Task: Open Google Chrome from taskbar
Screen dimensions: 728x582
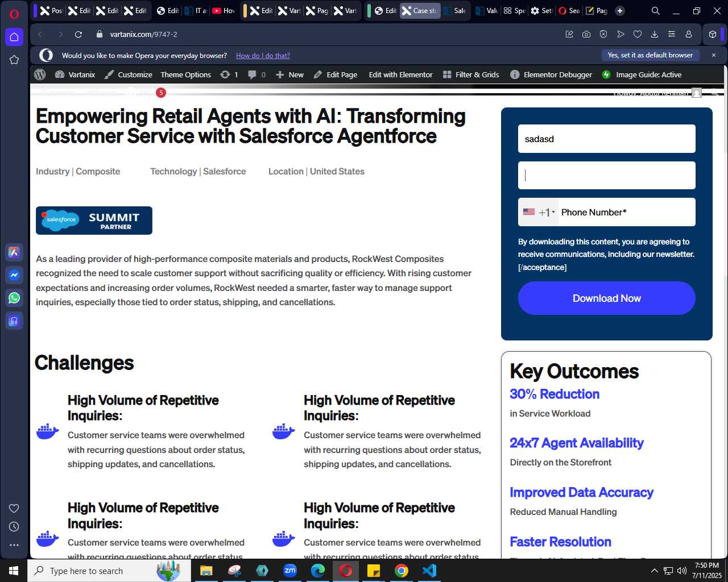Action: (402, 571)
